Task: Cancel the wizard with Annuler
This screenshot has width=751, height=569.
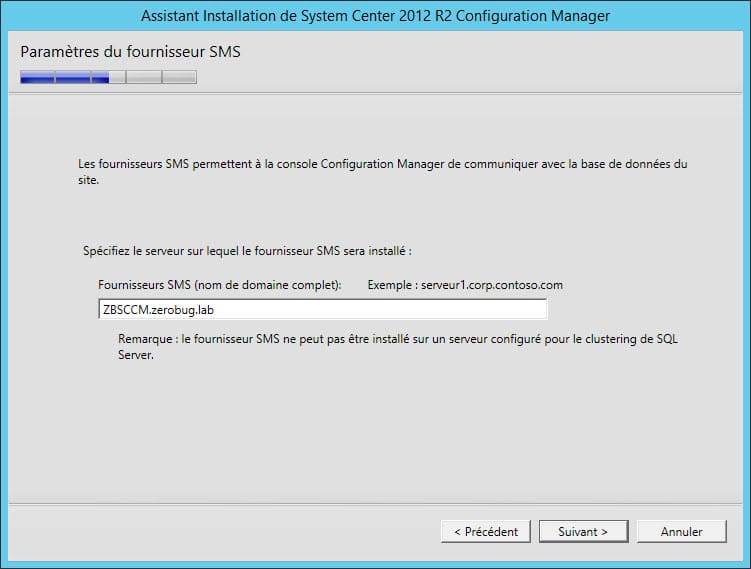Action: click(682, 532)
